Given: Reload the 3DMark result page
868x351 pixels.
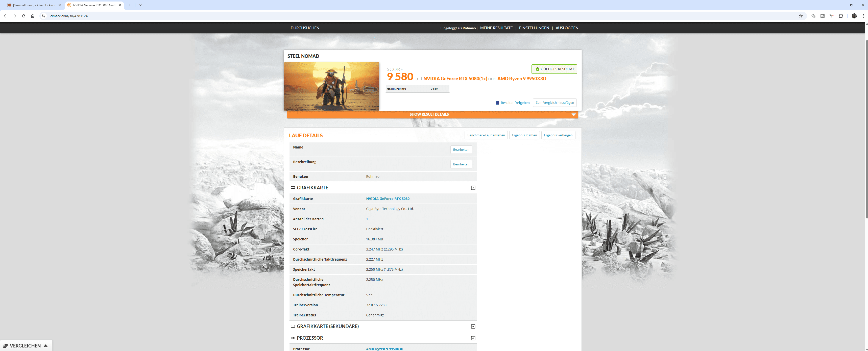Looking at the screenshot, I should pyautogui.click(x=23, y=16).
